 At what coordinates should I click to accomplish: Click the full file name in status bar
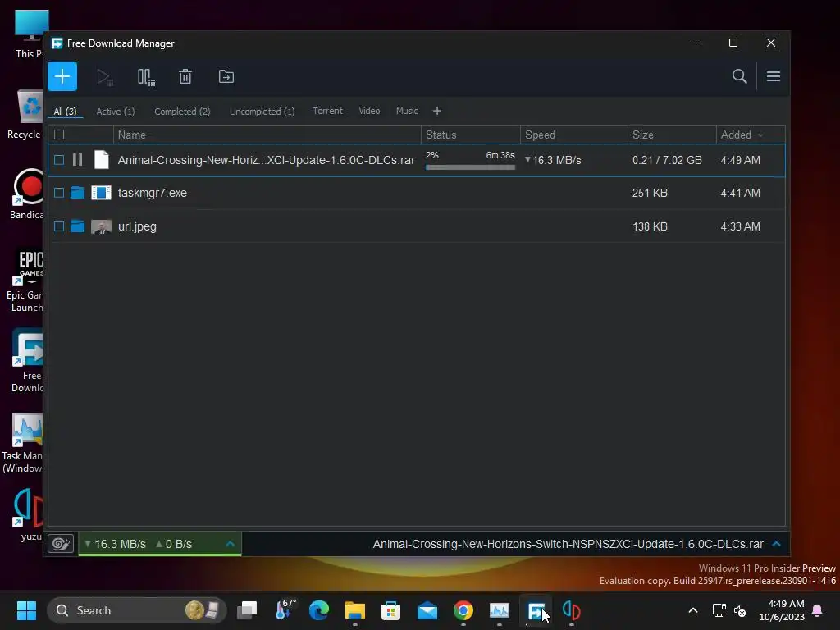pos(568,545)
